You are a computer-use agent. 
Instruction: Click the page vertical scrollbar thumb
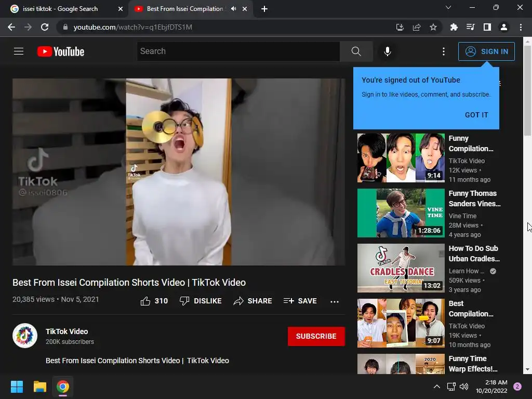[527, 90]
